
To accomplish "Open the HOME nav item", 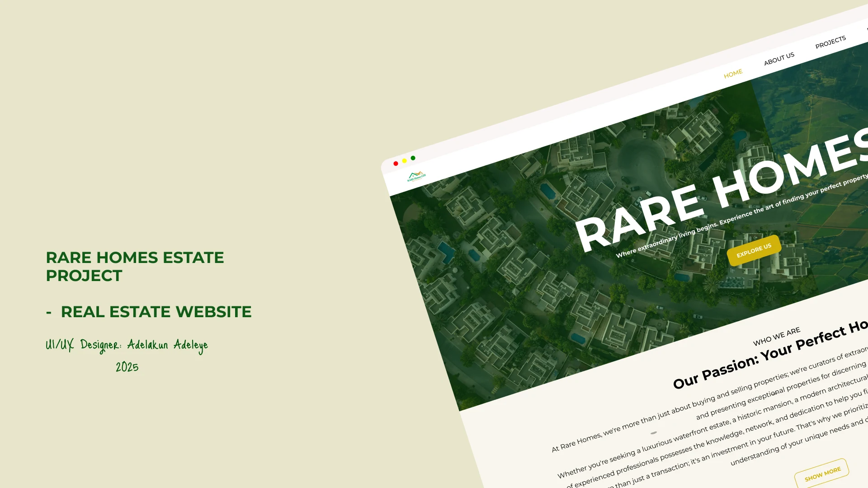I will click(733, 74).
